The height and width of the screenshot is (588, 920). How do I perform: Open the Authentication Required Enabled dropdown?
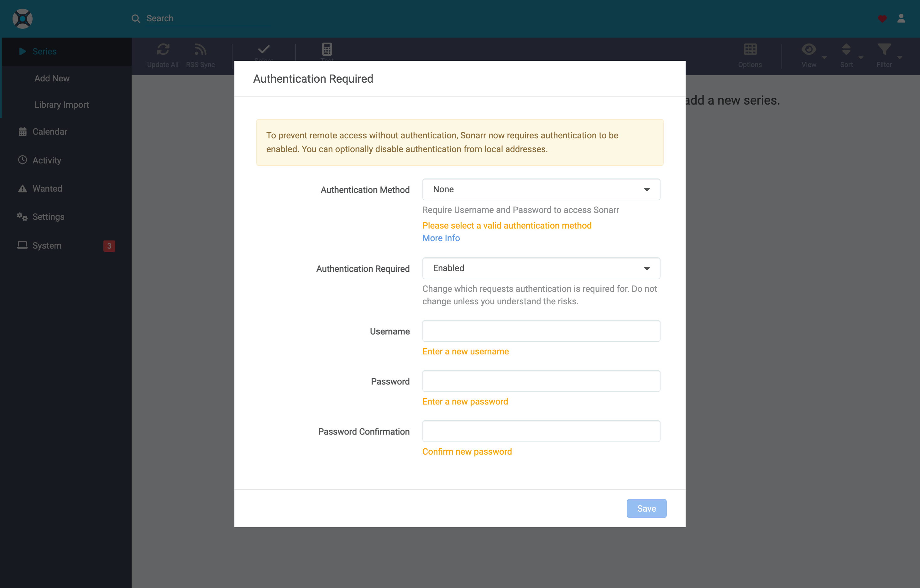(541, 268)
